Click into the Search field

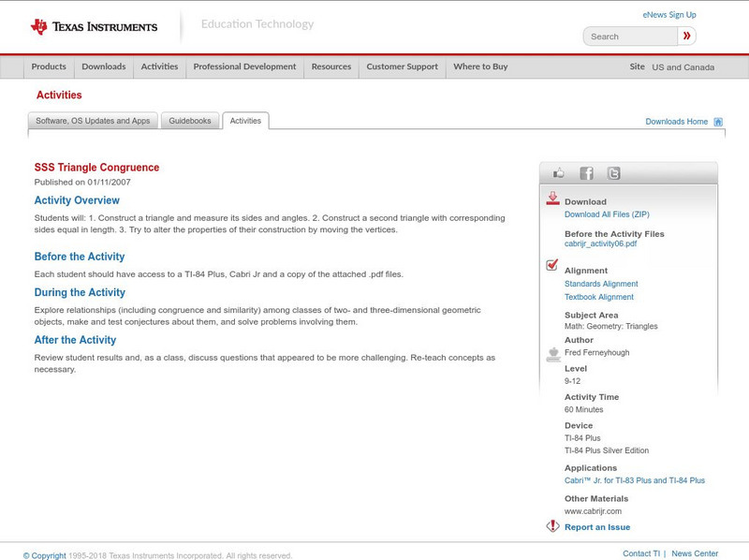(630, 37)
